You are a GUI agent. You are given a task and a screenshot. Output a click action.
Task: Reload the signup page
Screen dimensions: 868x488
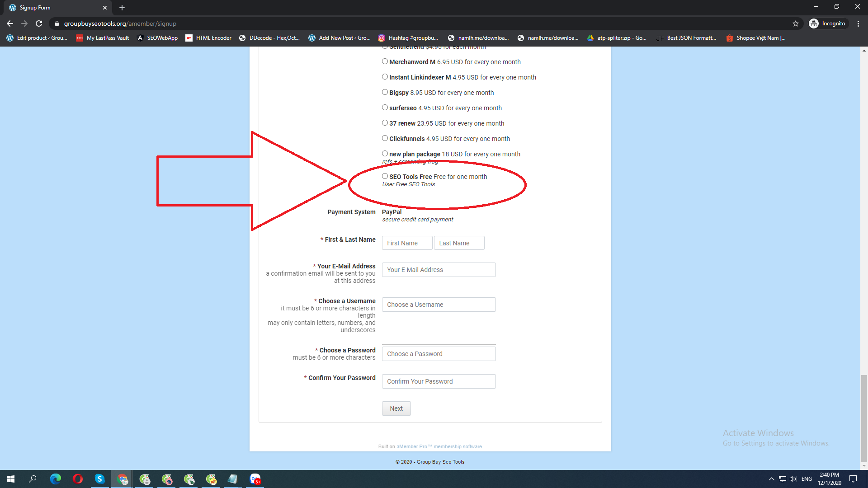(39, 23)
